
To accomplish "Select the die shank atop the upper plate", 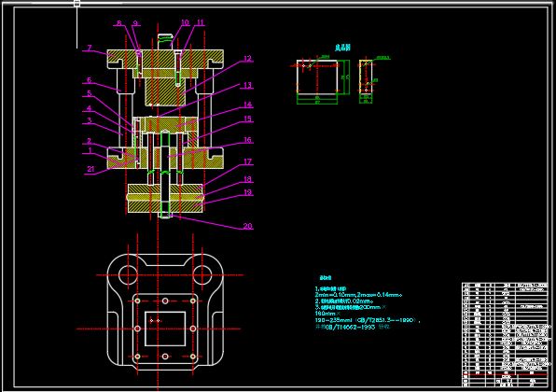I will (x=165, y=42).
